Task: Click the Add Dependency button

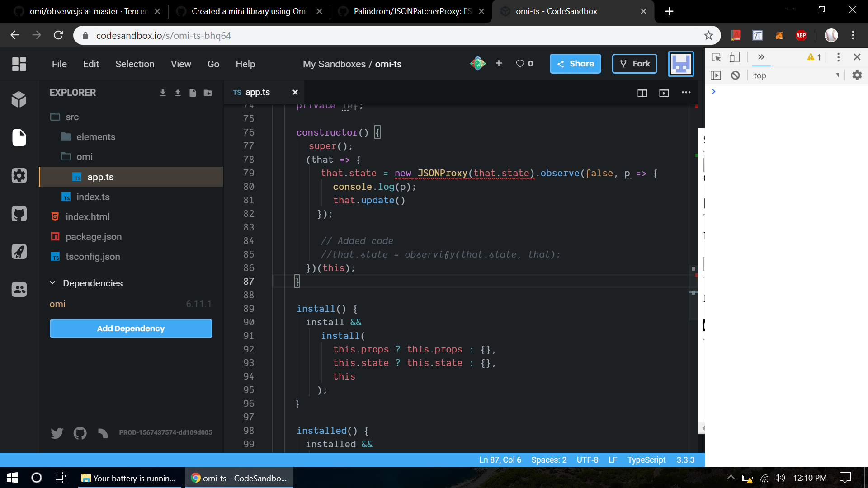Action: [131, 328]
